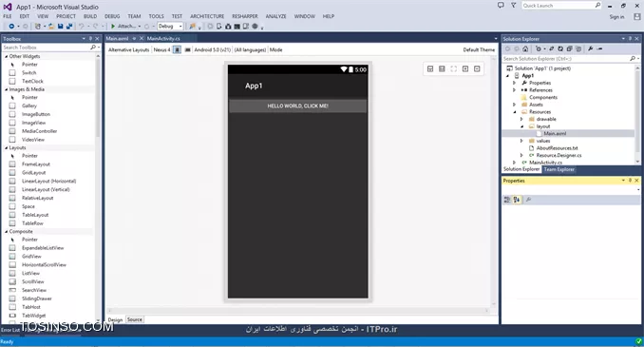The image size is (644, 347).
Task: Open the (All languages) dropdown
Action: (250, 49)
